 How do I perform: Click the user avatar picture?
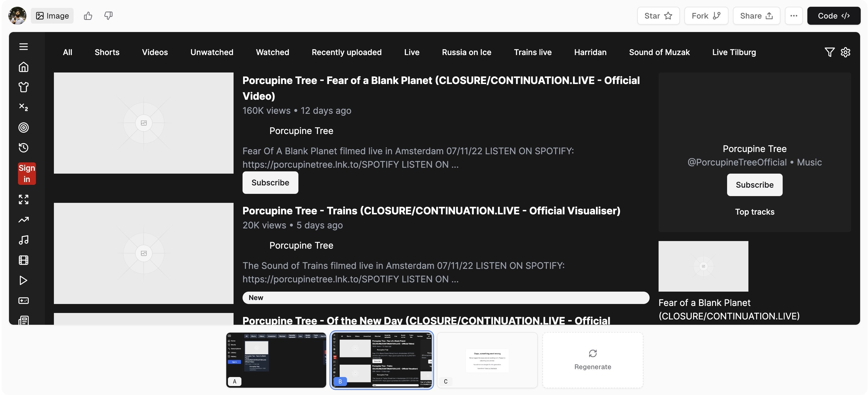[x=17, y=15]
